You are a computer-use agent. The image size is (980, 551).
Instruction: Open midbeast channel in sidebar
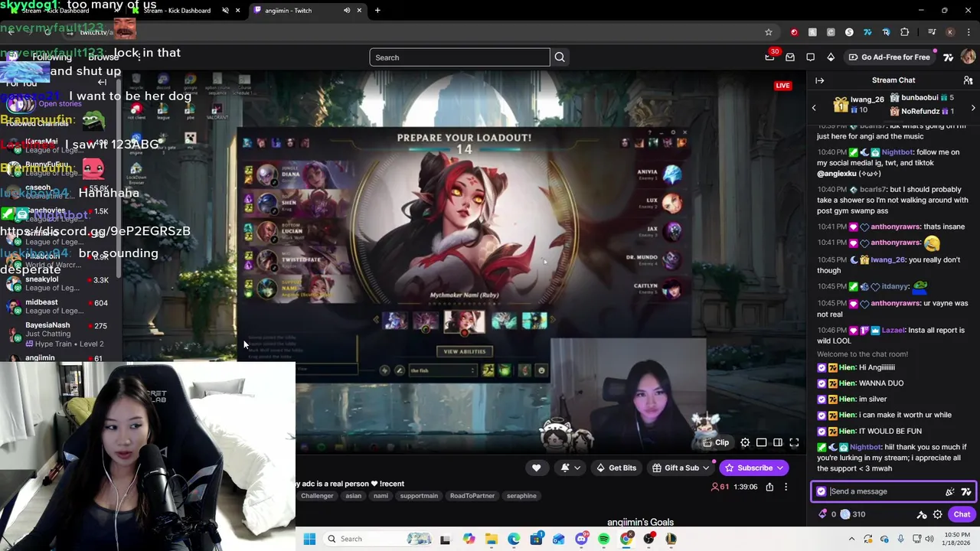61,306
